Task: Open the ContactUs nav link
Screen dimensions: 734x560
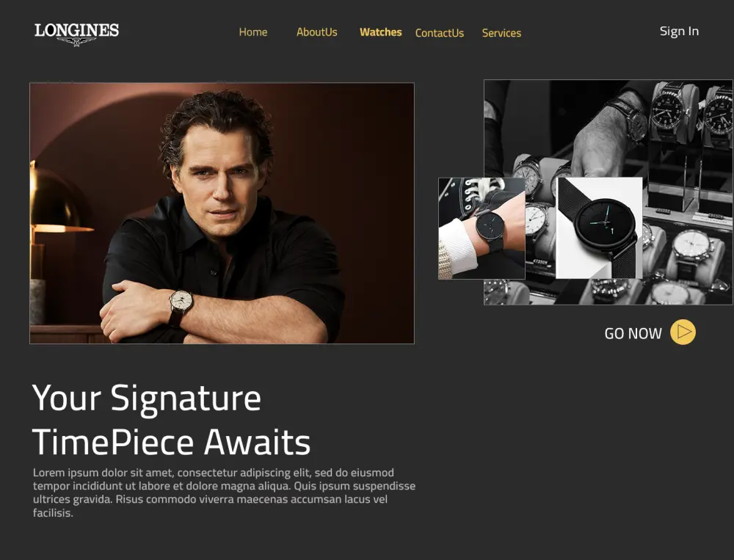Action: pyautogui.click(x=440, y=33)
